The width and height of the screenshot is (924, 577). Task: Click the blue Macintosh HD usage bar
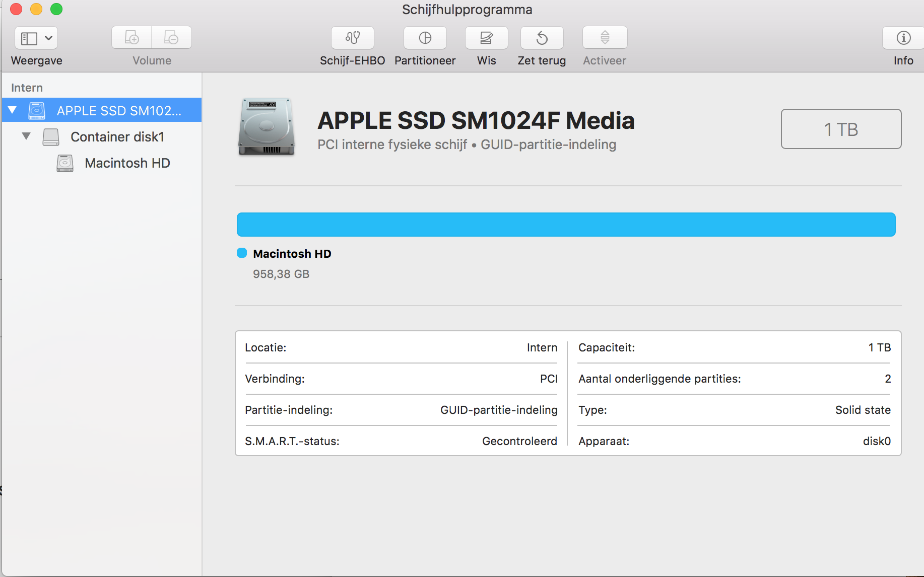click(566, 225)
